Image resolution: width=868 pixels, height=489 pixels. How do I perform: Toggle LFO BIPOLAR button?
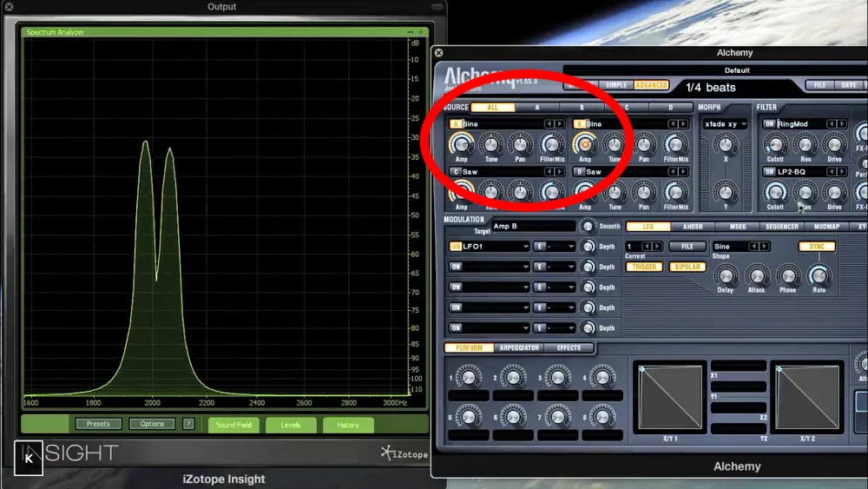pos(687,267)
